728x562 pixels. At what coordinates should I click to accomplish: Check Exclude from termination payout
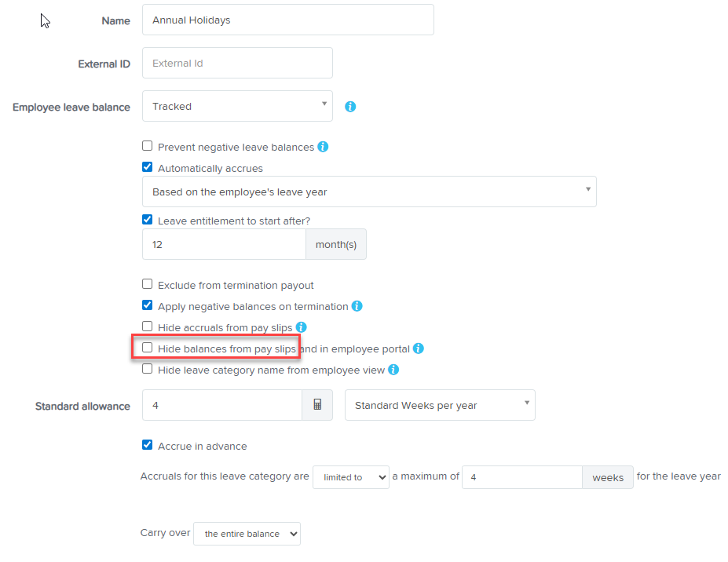click(147, 284)
